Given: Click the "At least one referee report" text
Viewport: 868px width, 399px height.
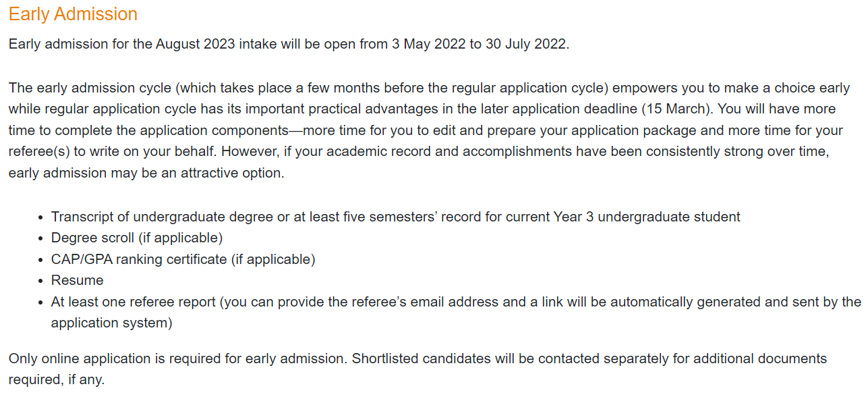Looking at the screenshot, I should [134, 302].
